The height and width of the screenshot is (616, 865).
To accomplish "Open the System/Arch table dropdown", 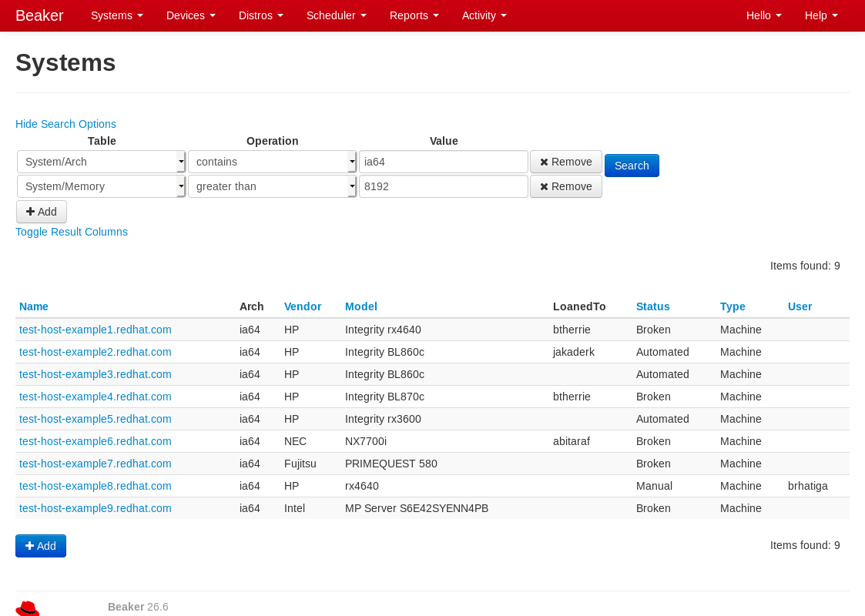I will click(101, 162).
